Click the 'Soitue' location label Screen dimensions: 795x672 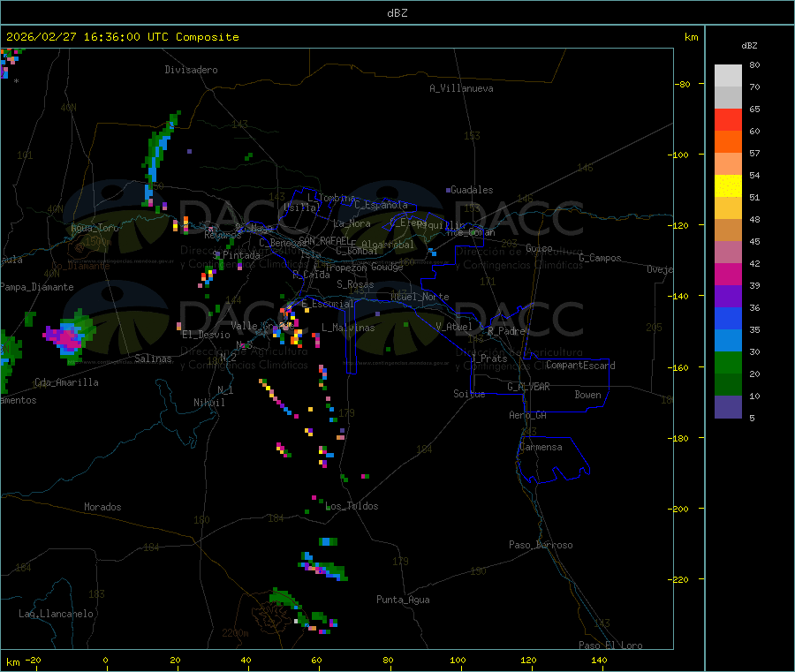[469, 394]
